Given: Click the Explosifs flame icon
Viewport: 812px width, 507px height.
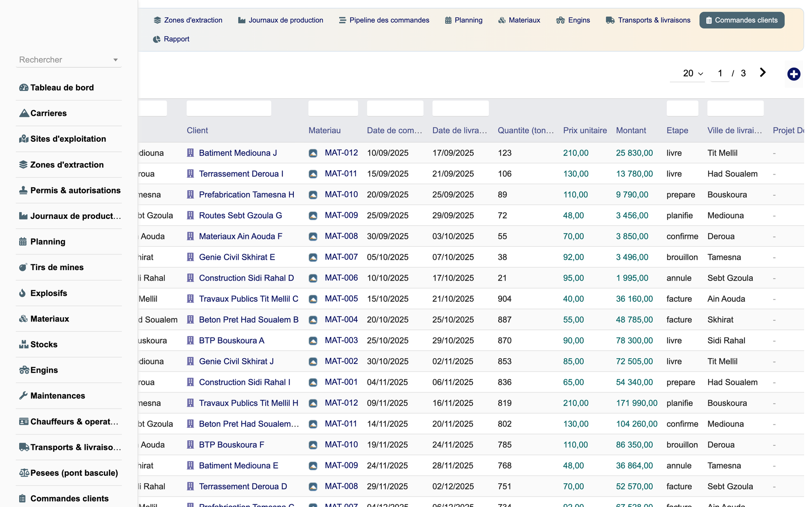Looking at the screenshot, I should point(23,293).
